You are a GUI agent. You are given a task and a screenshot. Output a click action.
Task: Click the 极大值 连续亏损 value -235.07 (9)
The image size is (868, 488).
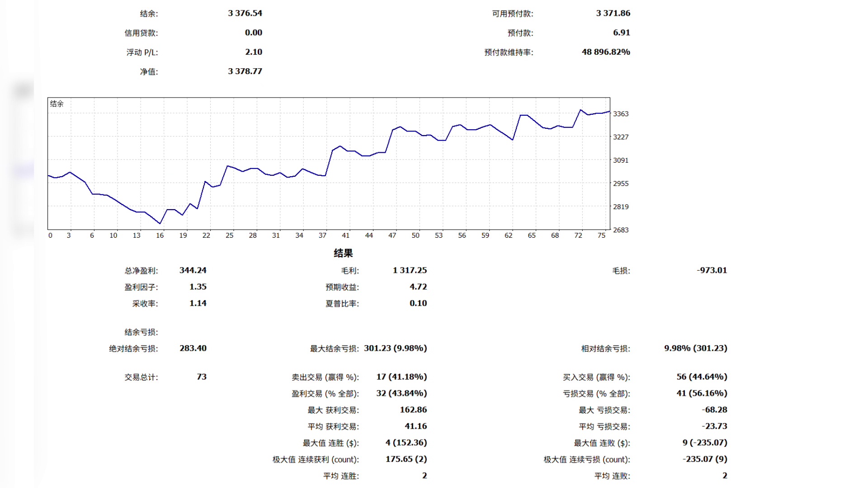pos(705,459)
